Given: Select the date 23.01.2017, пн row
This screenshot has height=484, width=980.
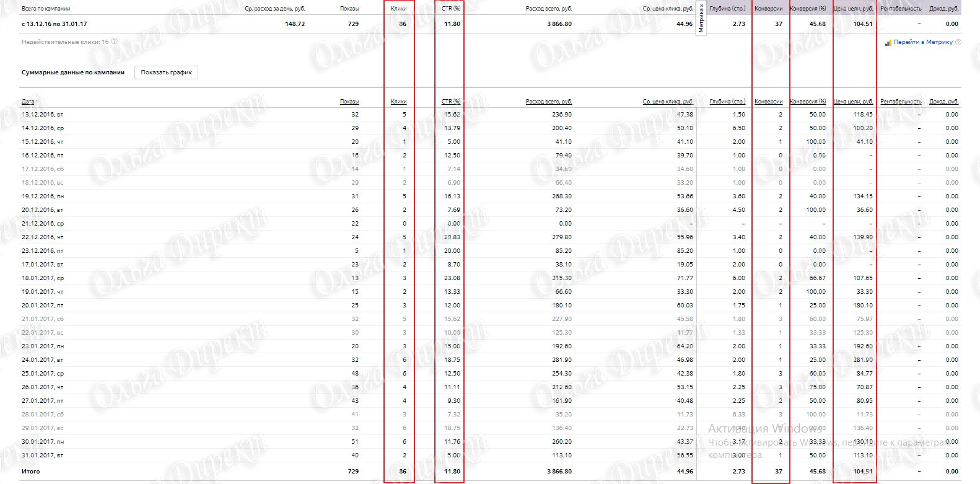Looking at the screenshot, I should tap(490, 346).
